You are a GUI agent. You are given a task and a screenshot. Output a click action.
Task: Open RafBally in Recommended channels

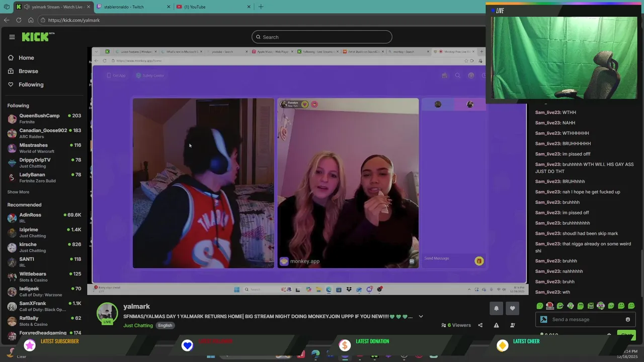(x=44, y=321)
